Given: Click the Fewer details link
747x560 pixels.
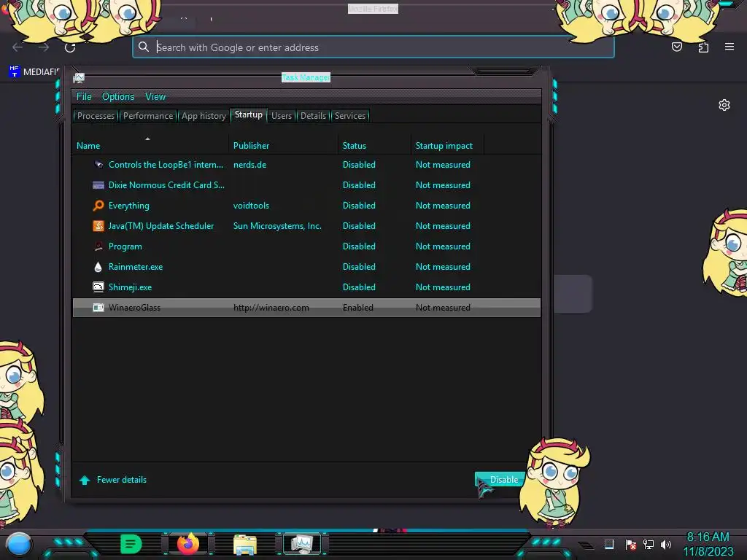Looking at the screenshot, I should [122, 480].
